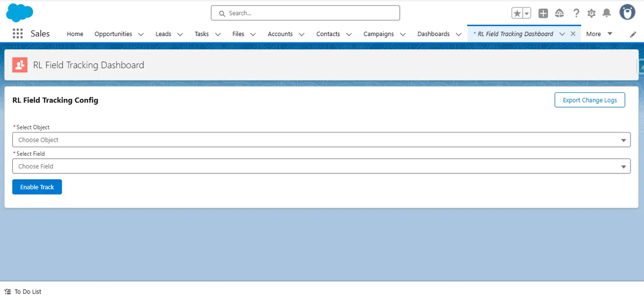Expand the Dashboards tab chevron menu
The width and height of the screenshot is (644, 300).
pyautogui.click(x=458, y=34)
